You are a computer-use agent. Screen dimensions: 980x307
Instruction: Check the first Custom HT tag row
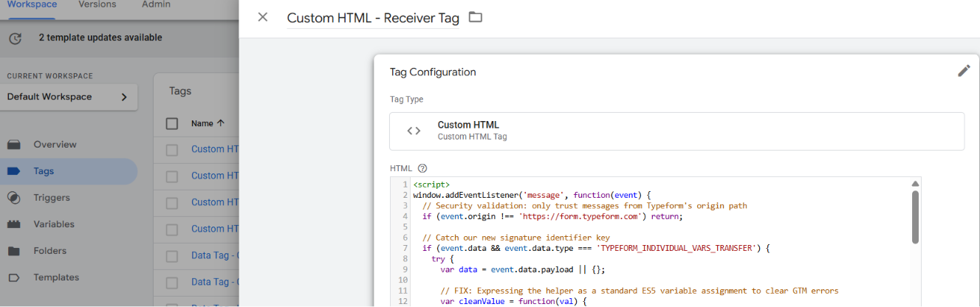click(172, 150)
